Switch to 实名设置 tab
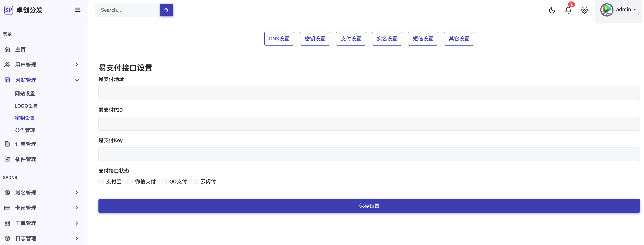Screen dimensions: 644x245 pos(387,39)
